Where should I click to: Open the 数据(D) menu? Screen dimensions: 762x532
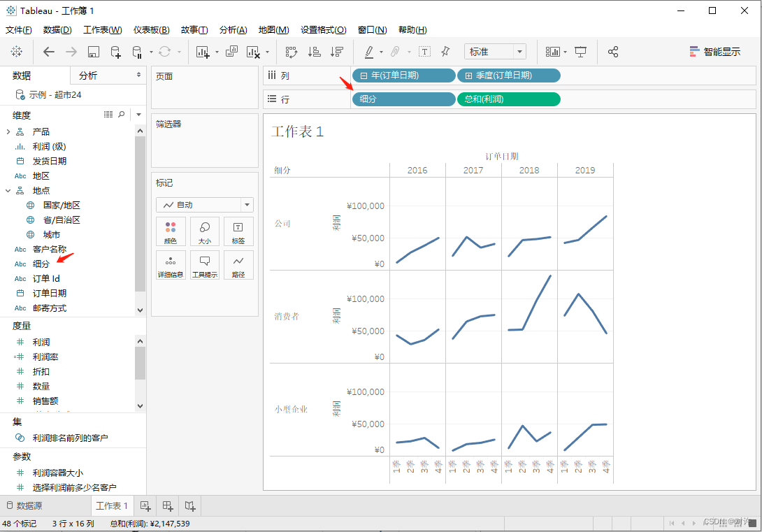(x=57, y=30)
